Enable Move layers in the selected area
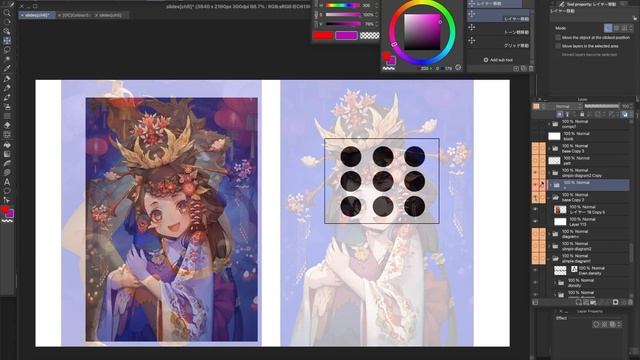 (x=558, y=46)
